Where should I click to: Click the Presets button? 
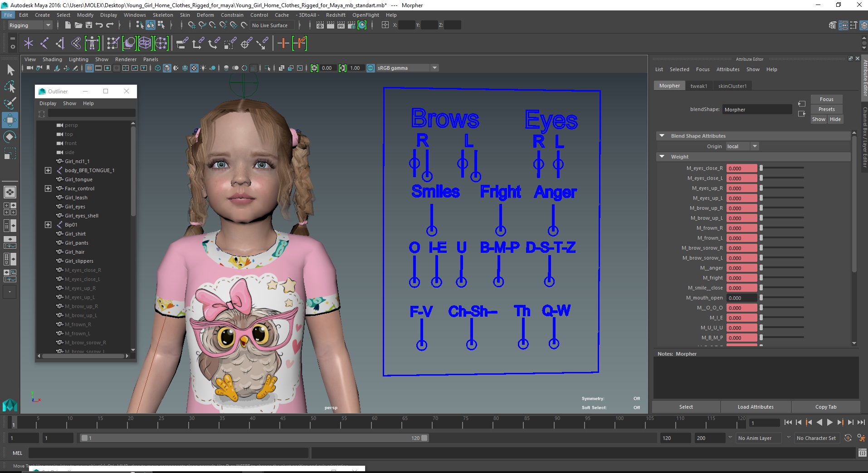(x=826, y=109)
